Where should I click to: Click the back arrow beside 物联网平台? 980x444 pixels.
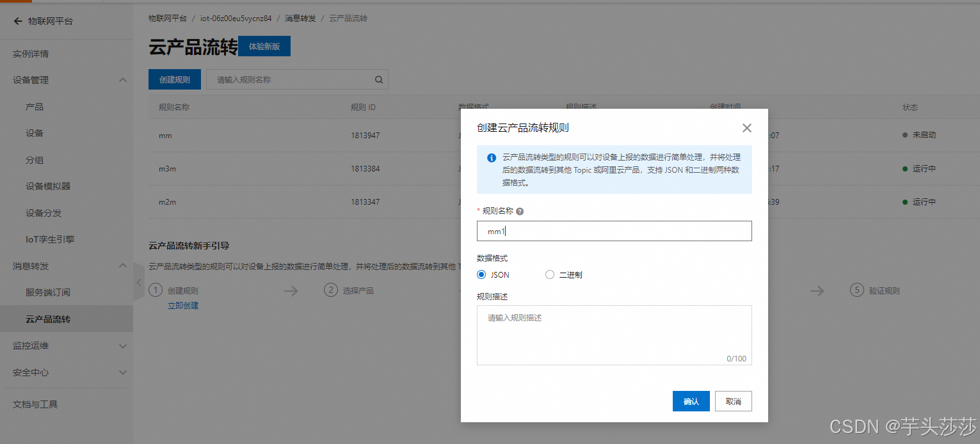pos(18,21)
